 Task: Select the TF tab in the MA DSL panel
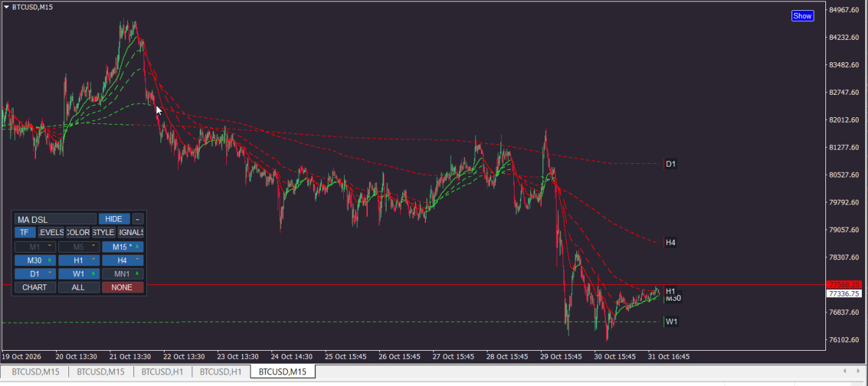(24, 232)
